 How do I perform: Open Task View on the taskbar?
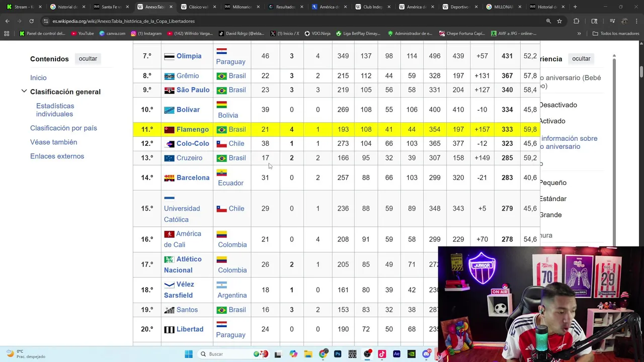277,354
